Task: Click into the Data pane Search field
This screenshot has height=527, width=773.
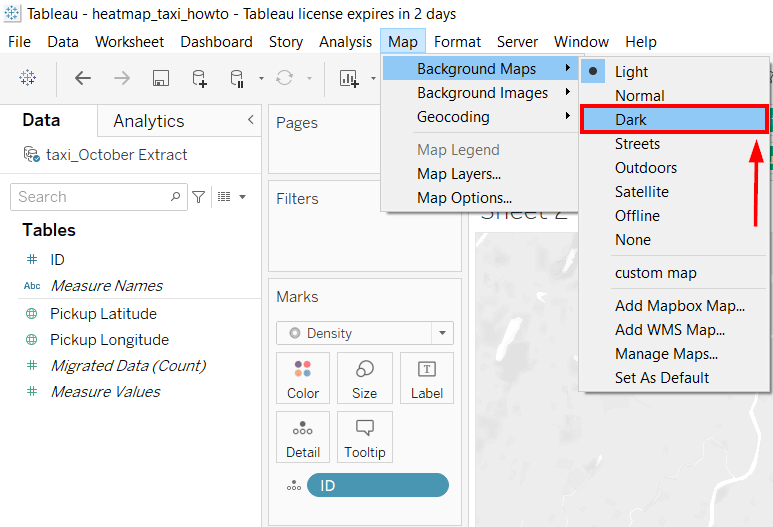Action: 99,197
